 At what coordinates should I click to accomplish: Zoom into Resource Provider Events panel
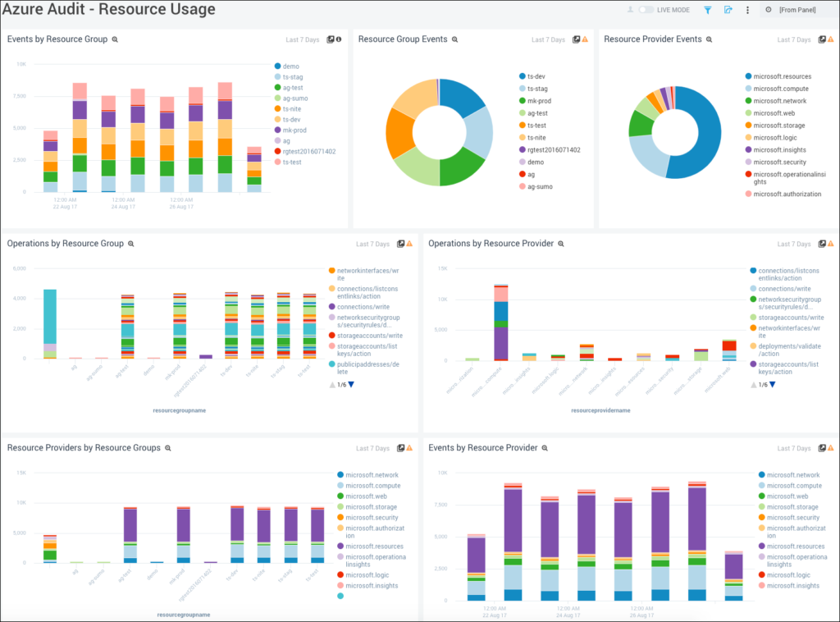(710, 39)
